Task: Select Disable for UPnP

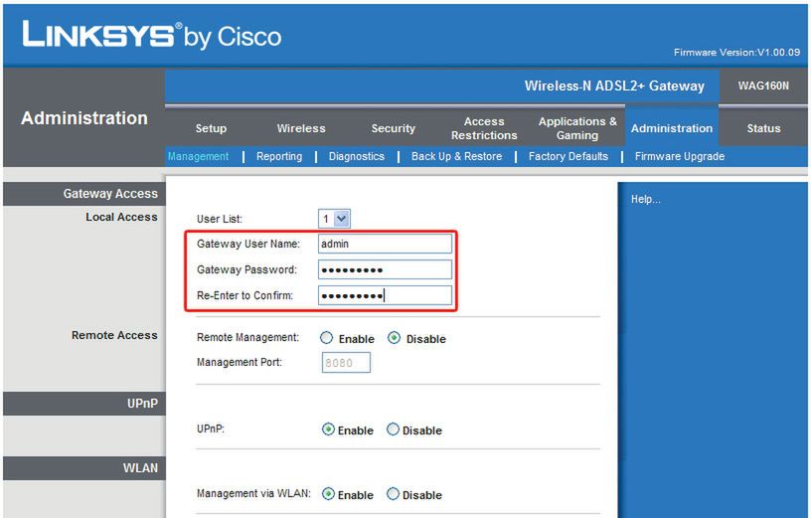Action: (393, 430)
